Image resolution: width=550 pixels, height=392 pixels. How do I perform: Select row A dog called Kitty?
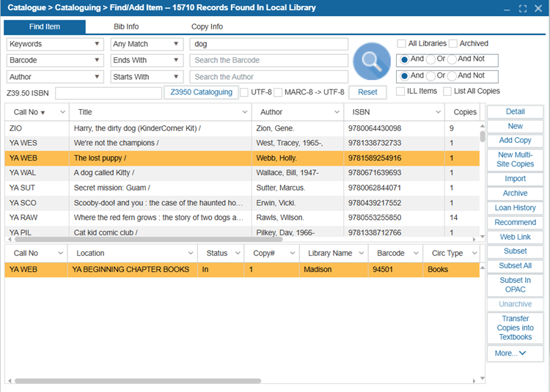[x=242, y=173]
